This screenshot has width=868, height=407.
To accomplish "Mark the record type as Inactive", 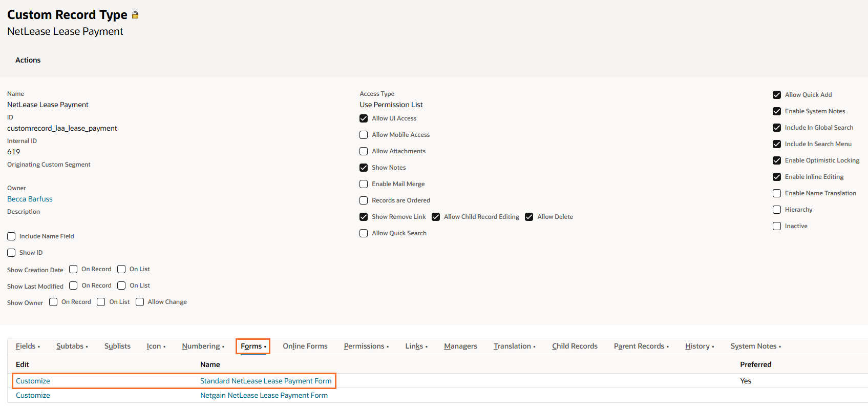I will coord(777,226).
